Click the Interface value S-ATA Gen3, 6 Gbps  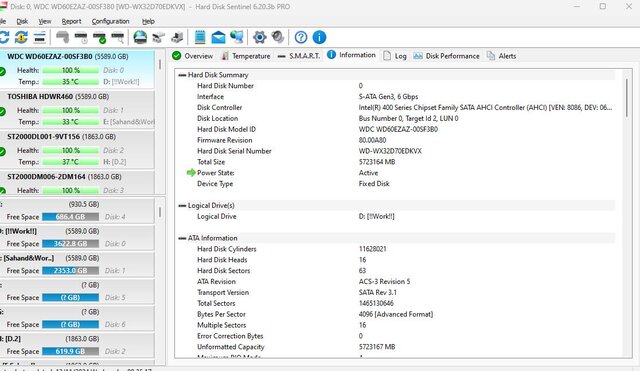click(x=388, y=97)
